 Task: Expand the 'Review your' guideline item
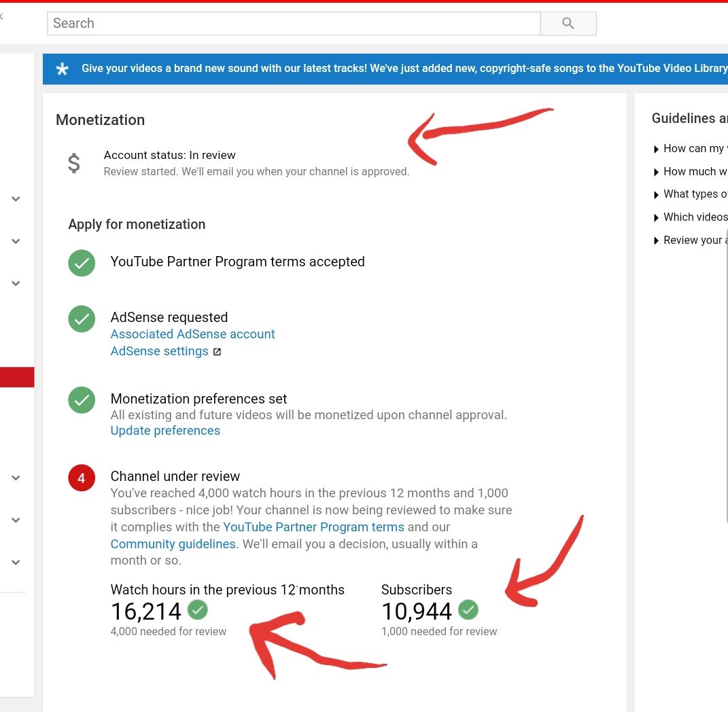(691, 241)
